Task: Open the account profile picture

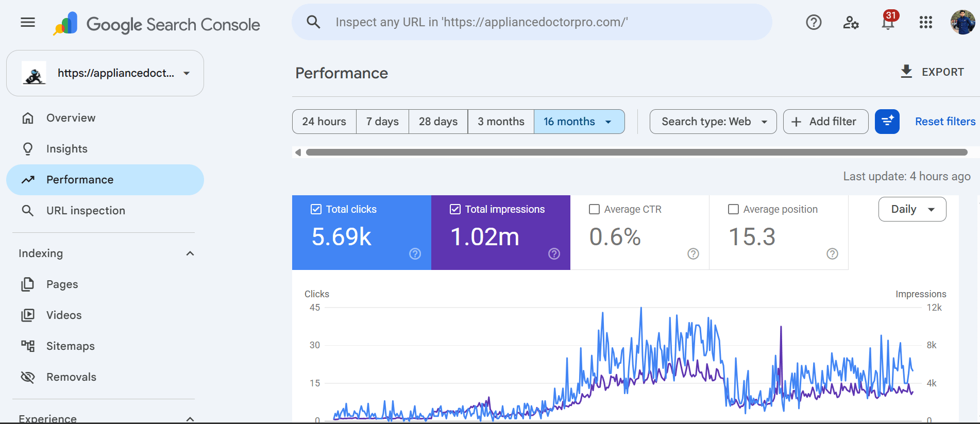Action: tap(962, 22)
